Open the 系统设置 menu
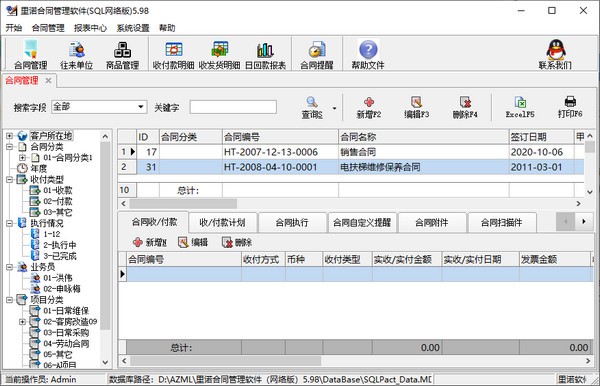Image resolution: width=600 pixels, height=386 pixels. tap(133, 28)
